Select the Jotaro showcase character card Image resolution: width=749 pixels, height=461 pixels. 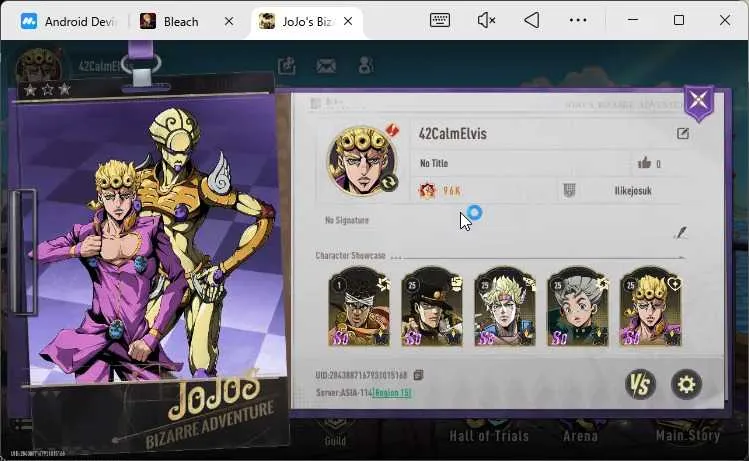432,306
